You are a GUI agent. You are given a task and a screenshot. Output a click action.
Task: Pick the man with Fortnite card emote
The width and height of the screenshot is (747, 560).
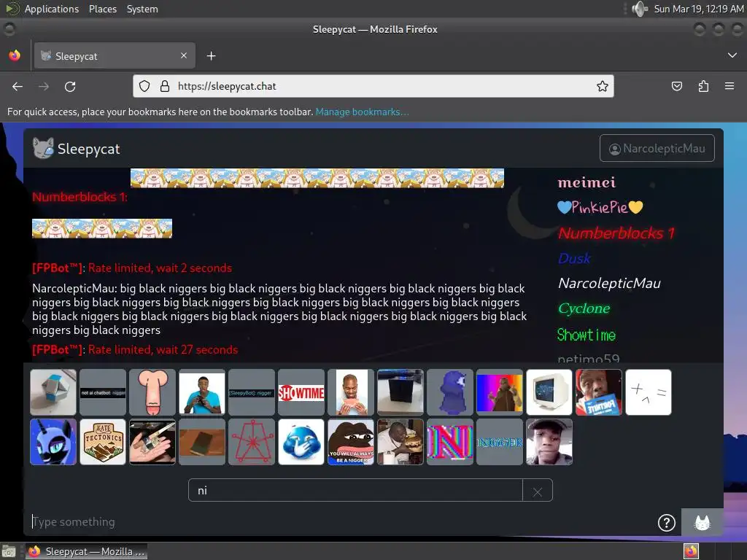click(599, 392)
